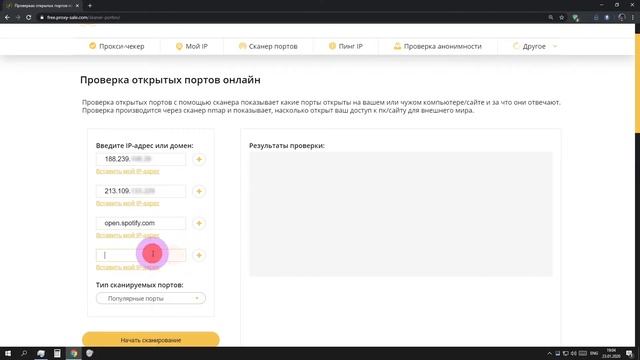
Task: Open the Пинг IP tab
Action: coord(346,46)
